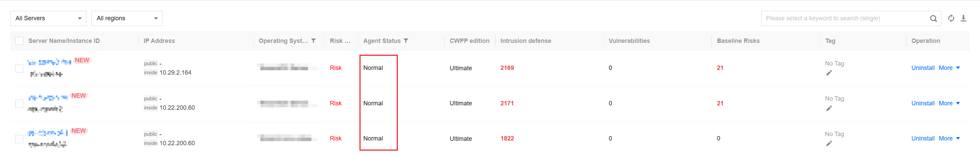The height and width of the screenshot is (156, 980).
Task: Edit tag on the third server row
Action: (829, 144)
